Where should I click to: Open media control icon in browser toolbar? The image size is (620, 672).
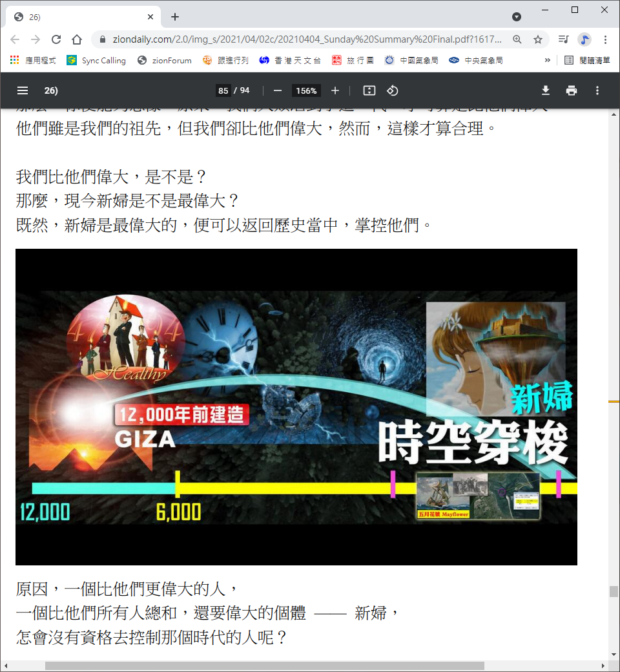point(563,39)
